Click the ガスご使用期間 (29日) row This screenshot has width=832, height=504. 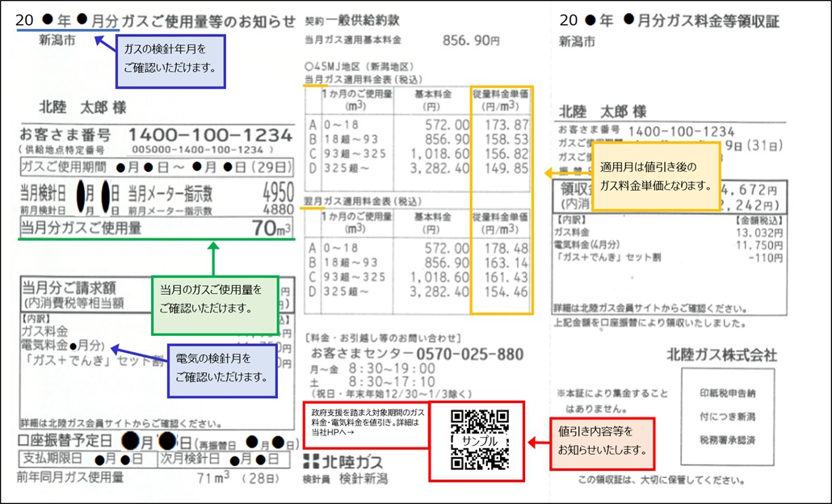[x=157, y=167]
